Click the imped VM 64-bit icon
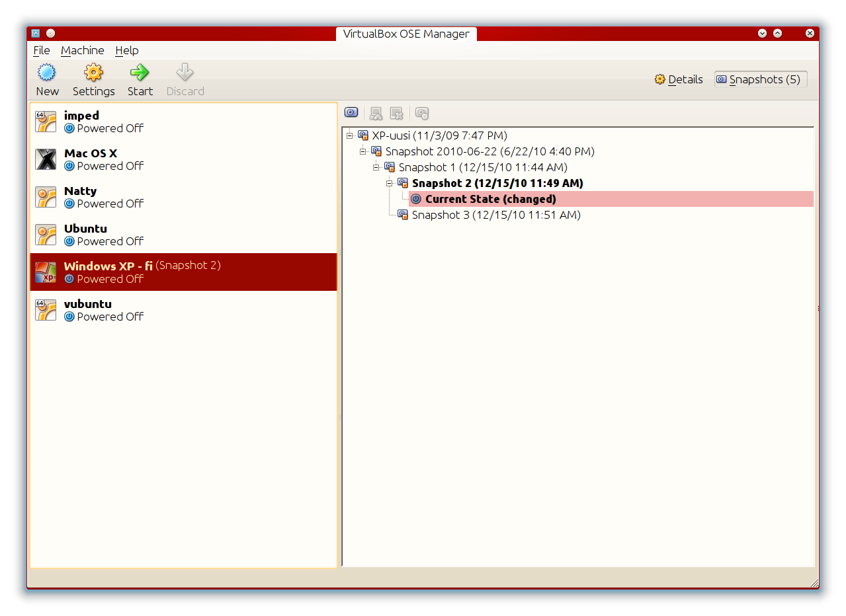This screenshot has width=846, height=616. (46, 122)
